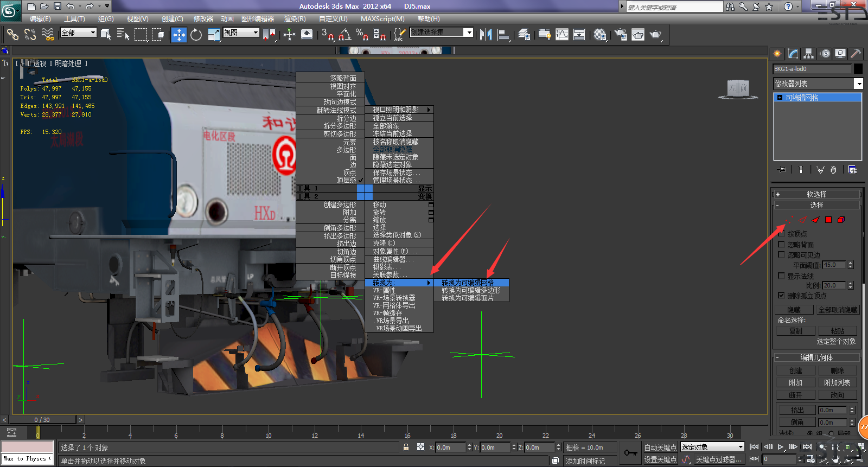Click the Pin Stack icon

[x=781, y=170]
